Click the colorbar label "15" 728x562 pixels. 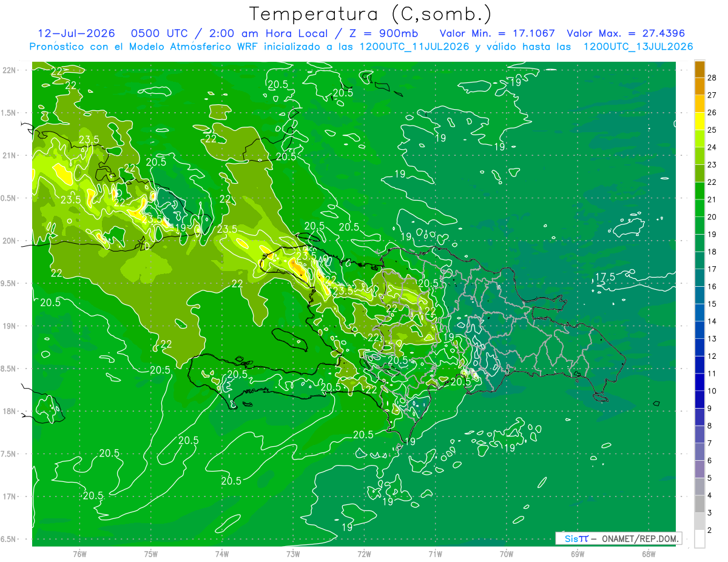[x=713, y=304]
